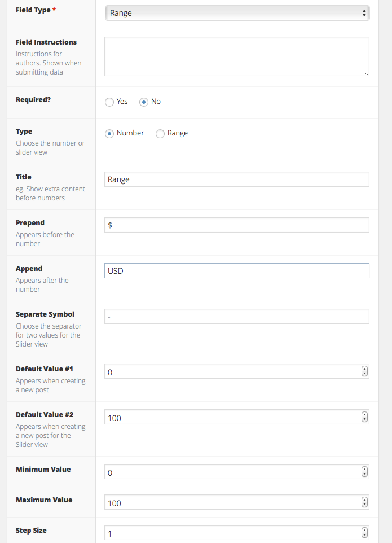Screen dimensions: 392x543
Task: Click the Step Size stepper arrows
Action: tap(364, 533)
